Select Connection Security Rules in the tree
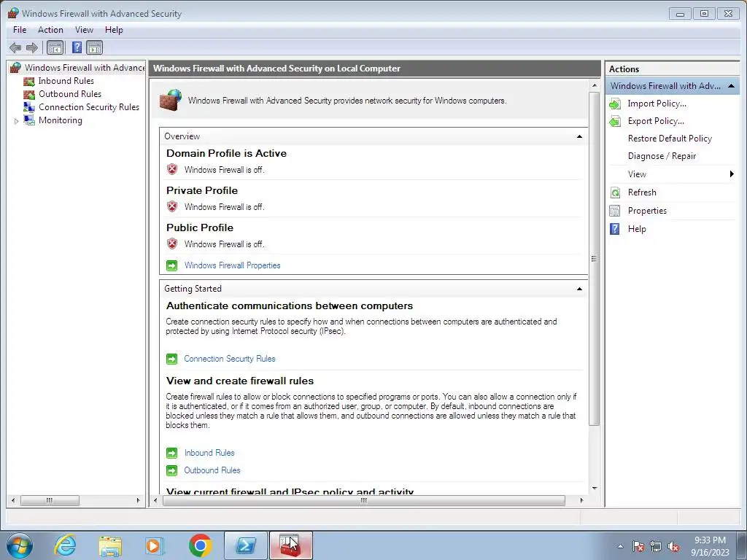 (x=89, y=107)
